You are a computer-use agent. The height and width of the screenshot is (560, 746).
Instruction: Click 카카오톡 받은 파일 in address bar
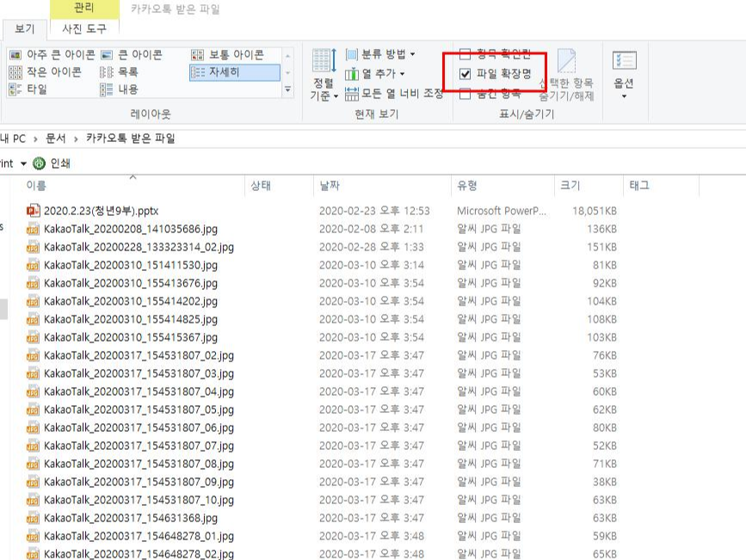pyautogui.click(x=131, y=138)
